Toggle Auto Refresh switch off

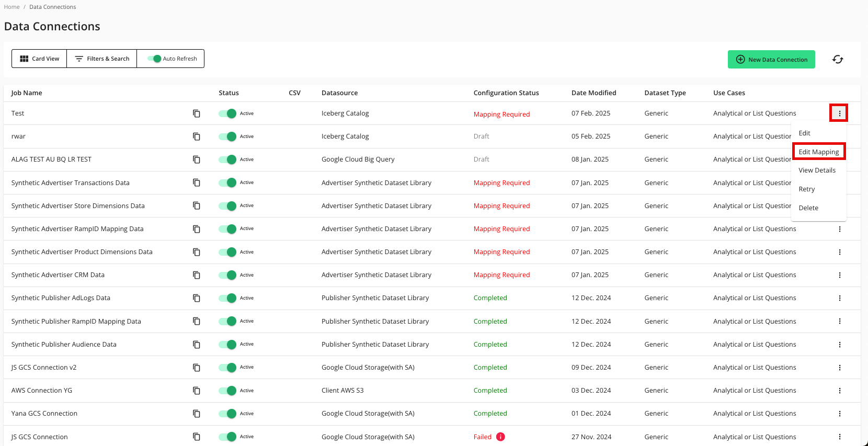pyautogui.click(x=154, y=59)
